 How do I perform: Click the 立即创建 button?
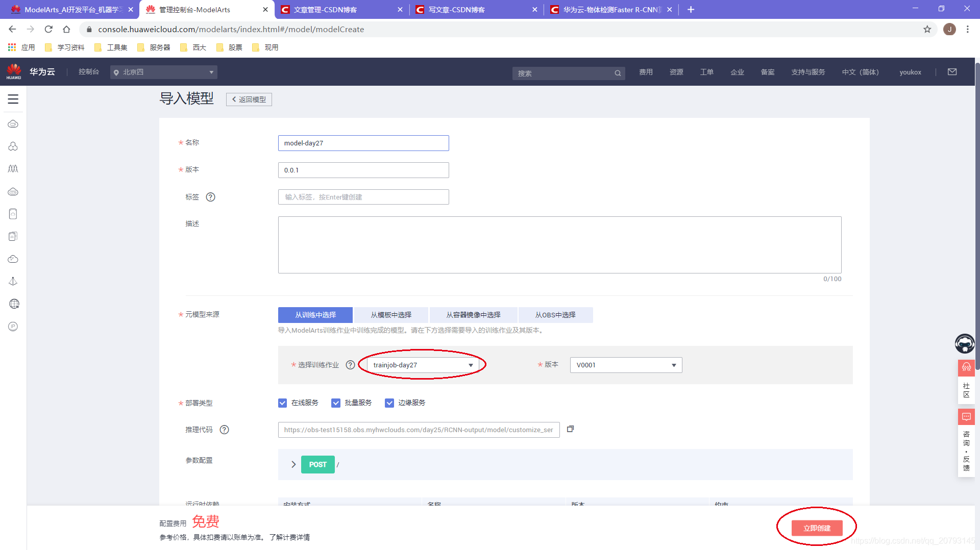tap(817, 528)
